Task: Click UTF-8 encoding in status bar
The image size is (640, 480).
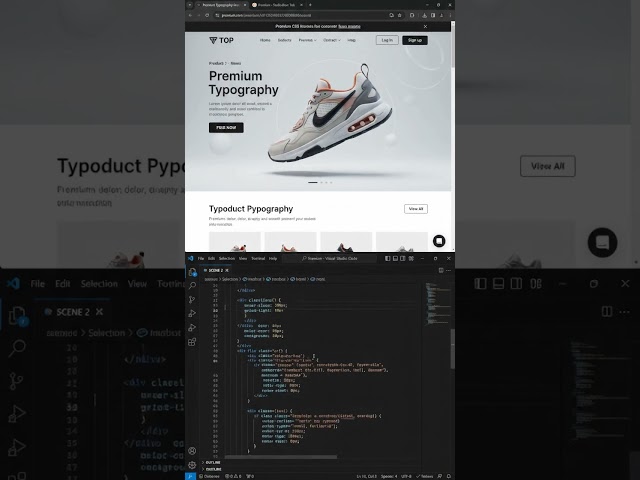Action: click(x=407, y=476)
